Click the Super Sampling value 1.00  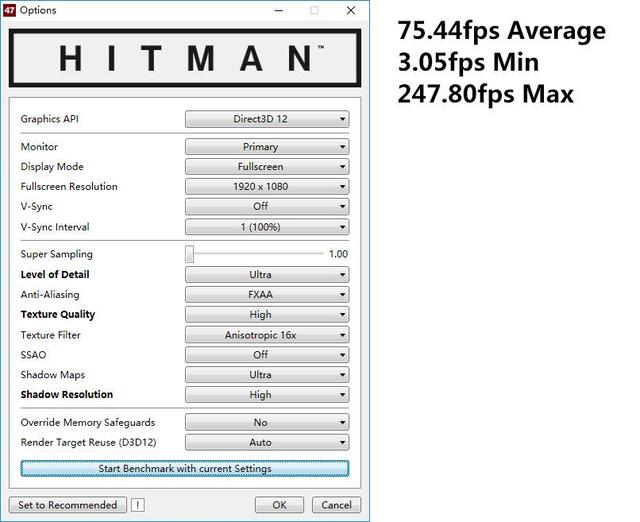point(338,254)
